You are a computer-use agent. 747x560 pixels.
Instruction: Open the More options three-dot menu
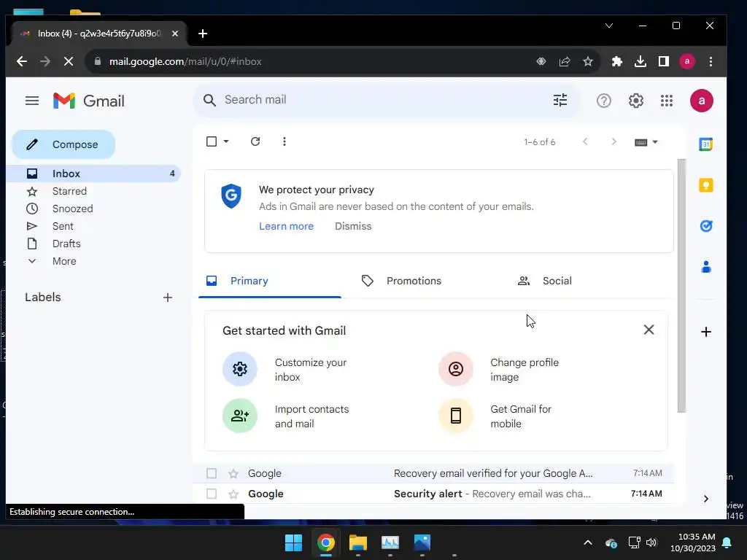click(285, 141)
